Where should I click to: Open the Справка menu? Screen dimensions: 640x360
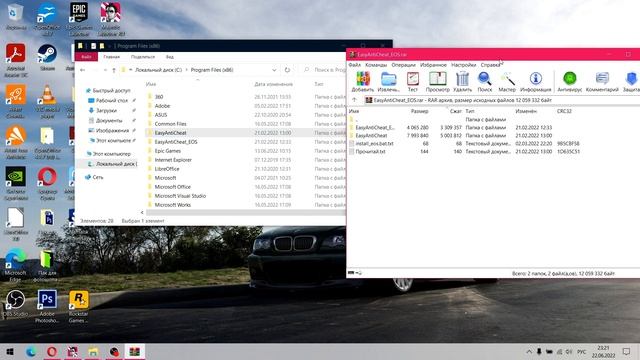[490, 65]
